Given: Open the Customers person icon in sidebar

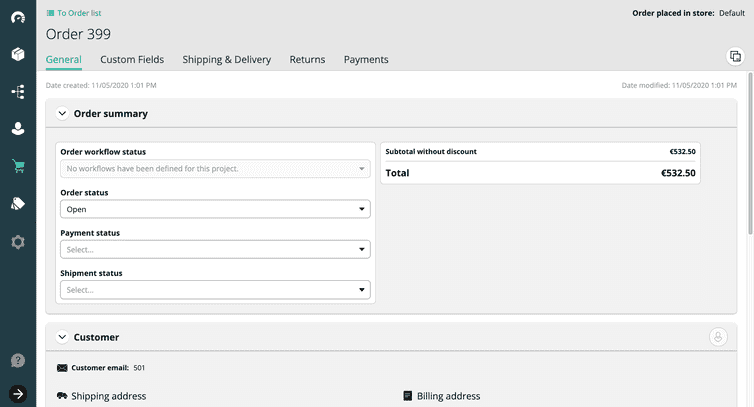Looking at the screenshot, I should coord(18,129).
